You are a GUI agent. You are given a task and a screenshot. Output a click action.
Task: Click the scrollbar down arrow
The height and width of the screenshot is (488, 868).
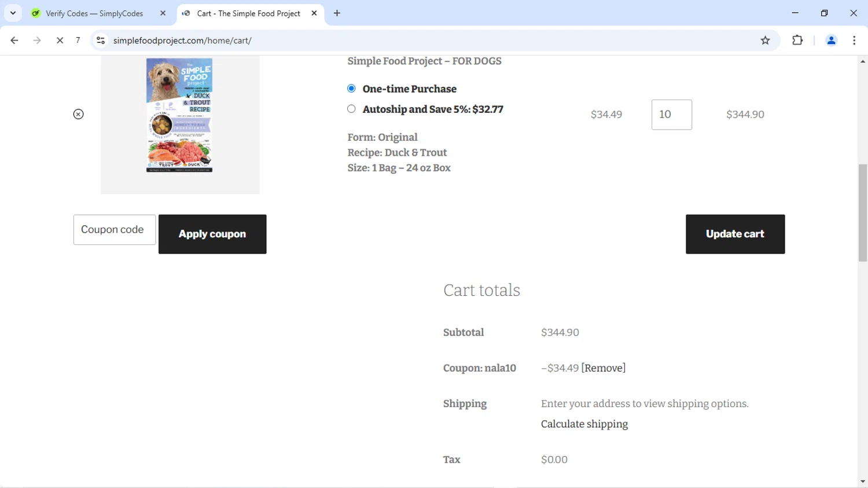coord(863,482)
